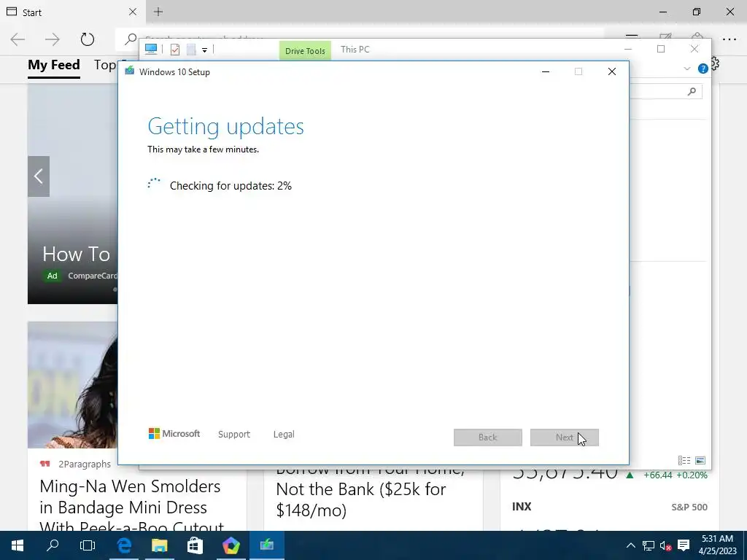This screenshot has width=747, height=560.
Task: Switch Explorer to details view icon
Action: click(x=684, y=460)
